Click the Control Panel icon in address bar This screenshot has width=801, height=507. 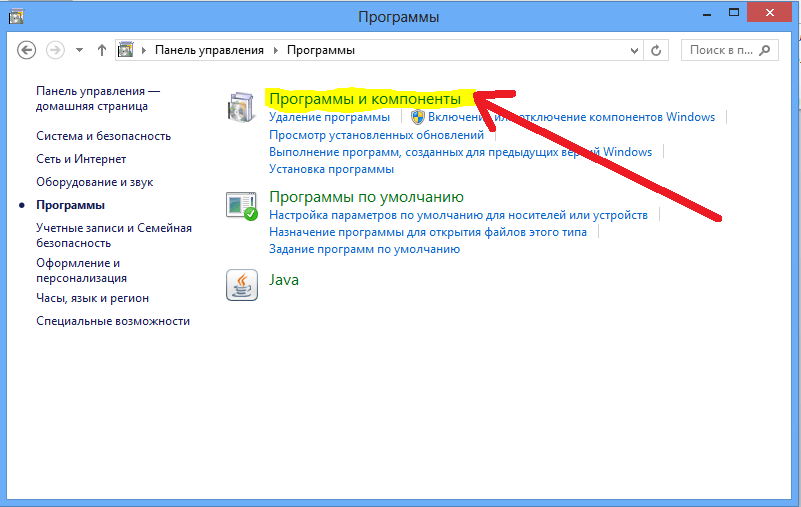126,50
